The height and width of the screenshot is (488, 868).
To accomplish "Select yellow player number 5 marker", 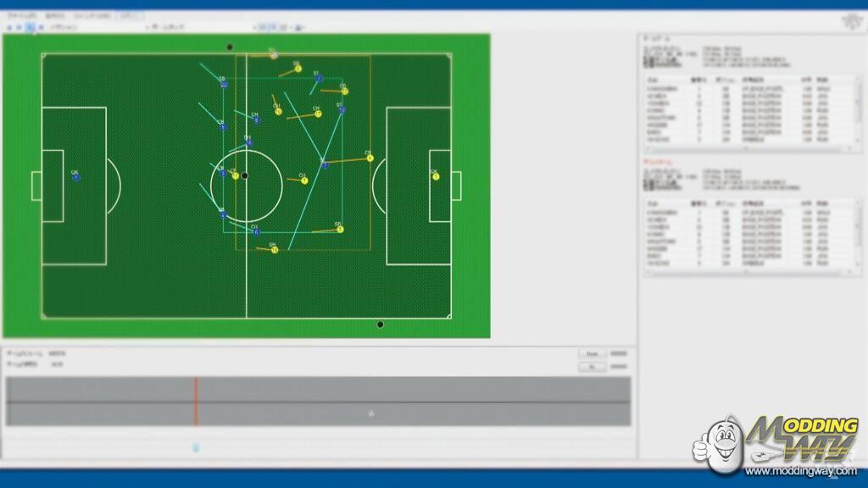I will [340, 230].
